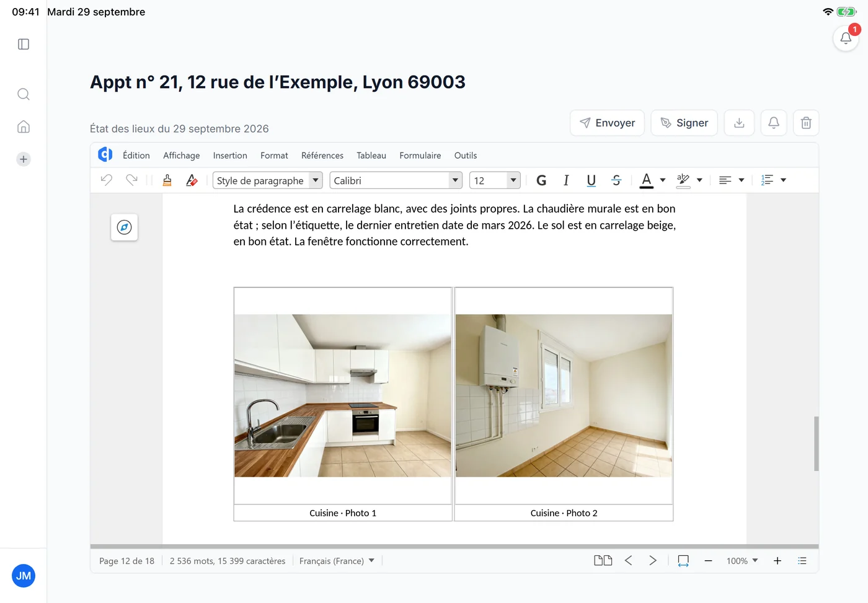Go to previous page arrow
The height and width of the screenshot is (603, 868).
coord(629,560)
